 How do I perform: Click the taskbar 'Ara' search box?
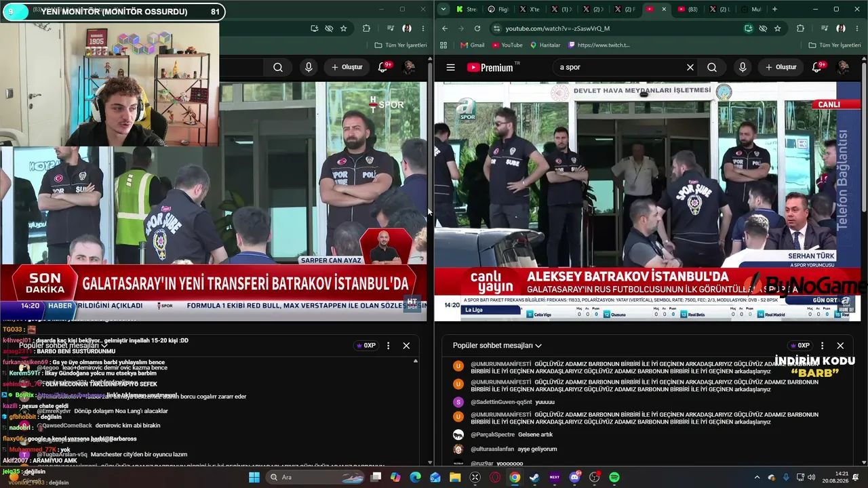tap(317, 477)
